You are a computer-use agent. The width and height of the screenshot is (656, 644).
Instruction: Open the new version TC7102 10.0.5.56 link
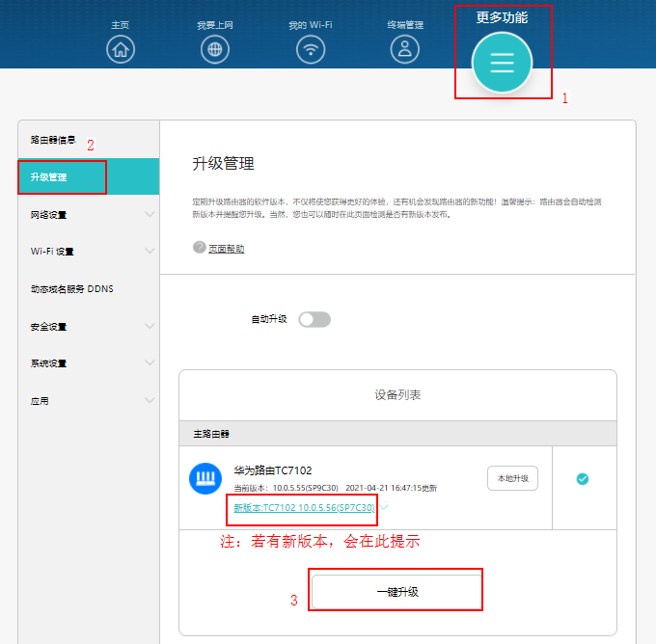pyautogui.click(x=303, y=507)
